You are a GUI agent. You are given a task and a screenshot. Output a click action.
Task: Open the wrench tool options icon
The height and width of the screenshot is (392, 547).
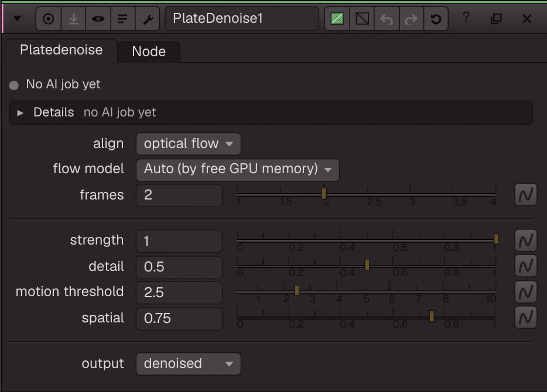click(148, 19)
